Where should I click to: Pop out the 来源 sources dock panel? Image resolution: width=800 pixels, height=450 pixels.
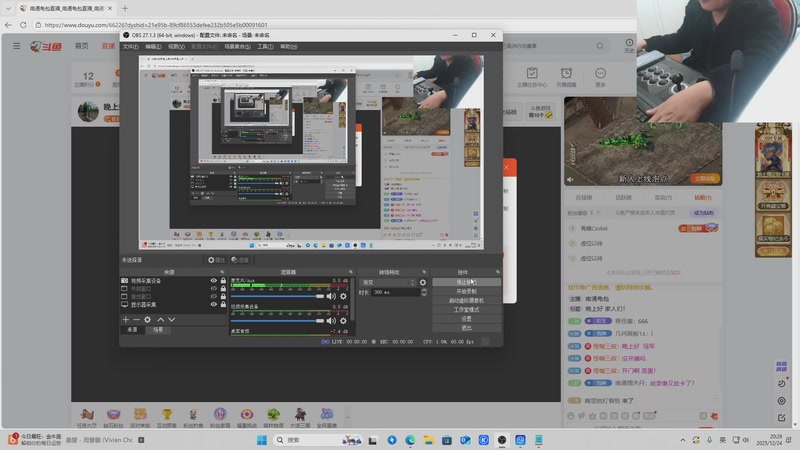[x=222, y=272]
